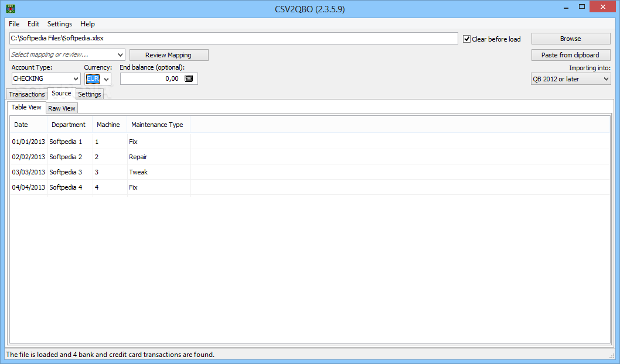Click the Softpedia 2 department cell

click(x=70, y=157)
